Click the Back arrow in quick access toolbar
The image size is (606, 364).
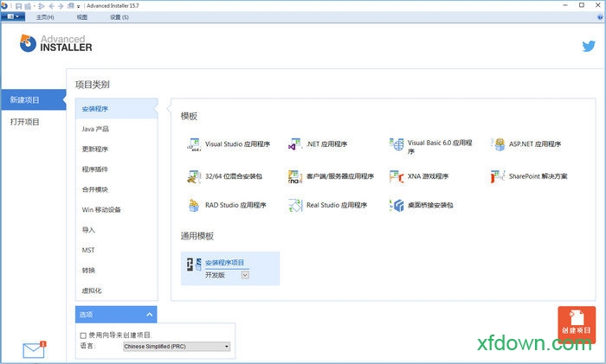tap(51, 6)
